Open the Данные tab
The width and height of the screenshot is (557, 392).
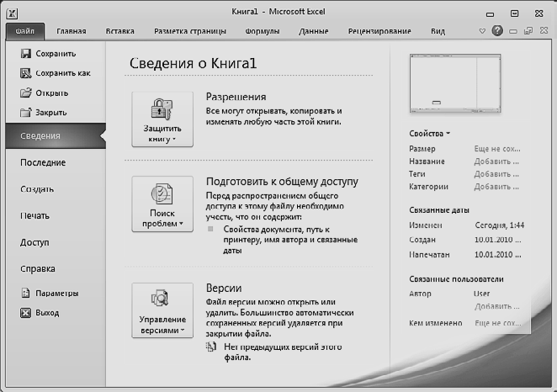313,31
